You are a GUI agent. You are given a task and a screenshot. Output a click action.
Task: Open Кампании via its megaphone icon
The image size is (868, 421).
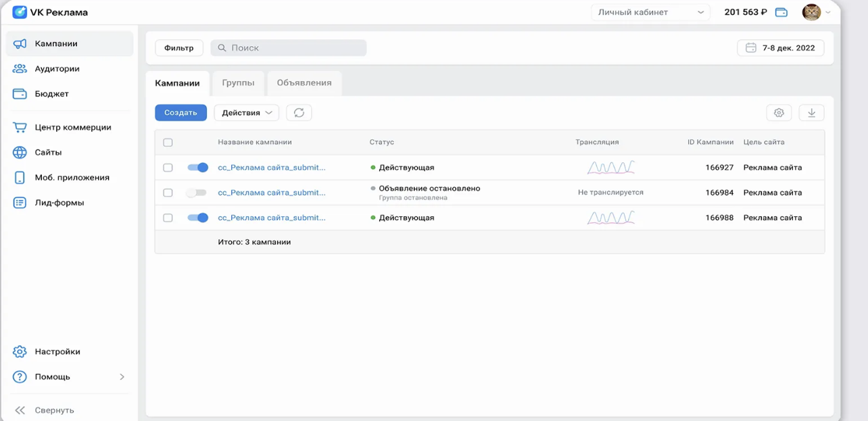pyautogui.click(x=20, y=44)
